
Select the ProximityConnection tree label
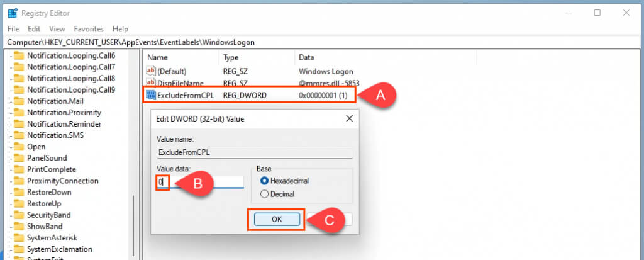pyautogui.click(x=62, y=181)
